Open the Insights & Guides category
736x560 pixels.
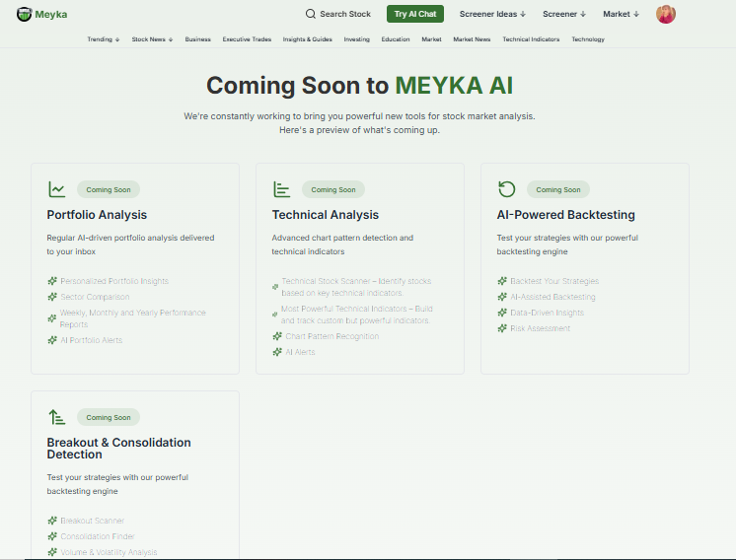[x=308, y=39]
